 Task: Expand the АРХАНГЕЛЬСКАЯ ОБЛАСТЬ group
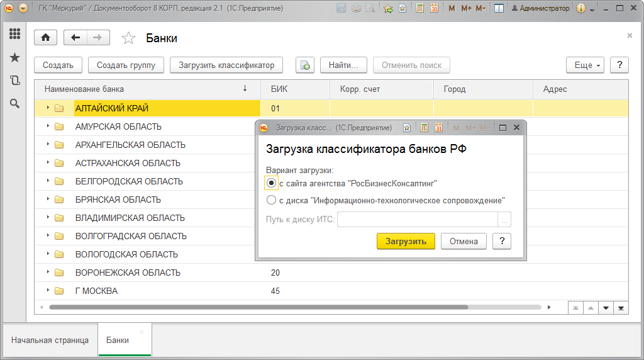[48, 144]
